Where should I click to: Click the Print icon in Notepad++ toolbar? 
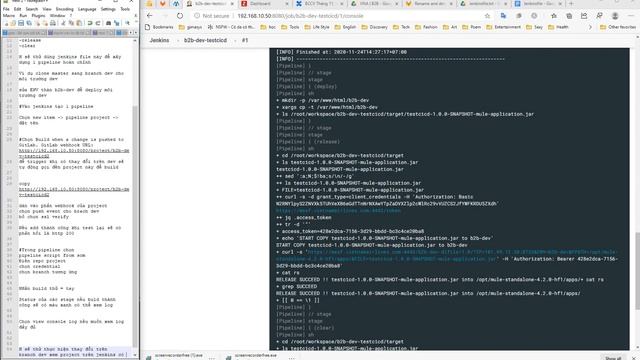53,23
